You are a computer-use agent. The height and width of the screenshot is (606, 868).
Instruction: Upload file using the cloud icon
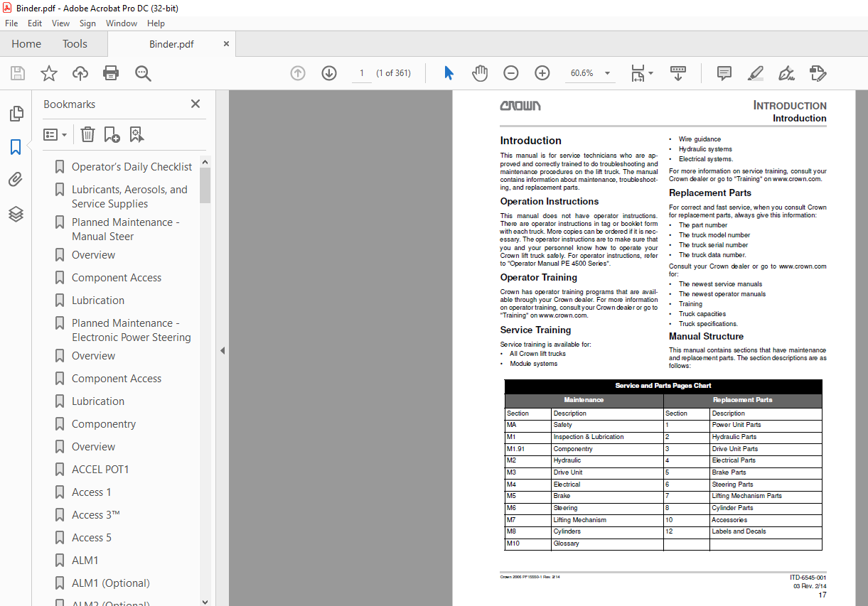tap(80, 73)
